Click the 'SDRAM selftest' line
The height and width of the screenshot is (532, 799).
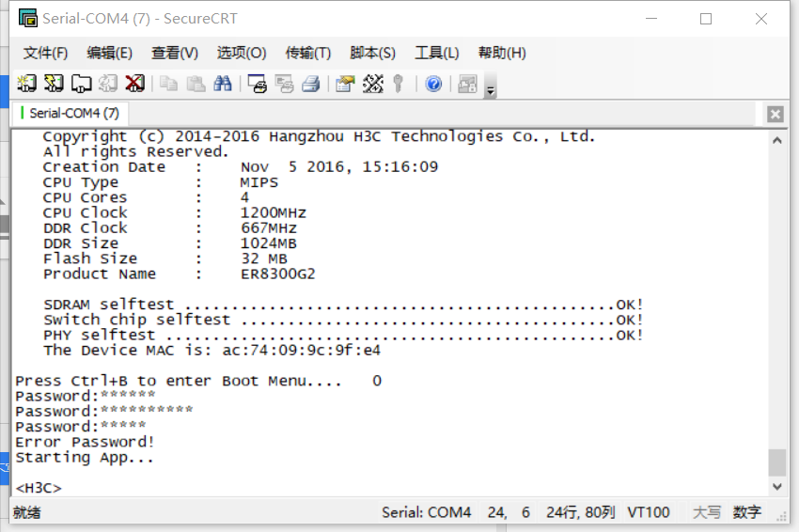click(x=343, y=305)
